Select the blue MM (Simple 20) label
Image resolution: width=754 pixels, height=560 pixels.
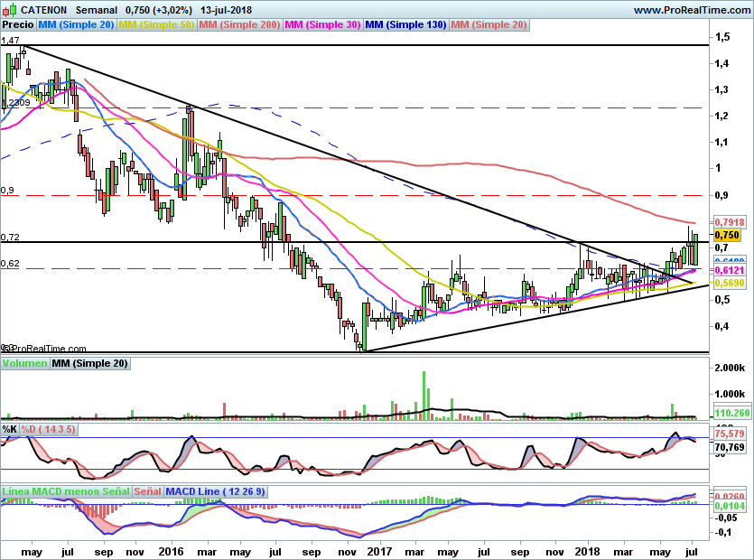[77, 25]
